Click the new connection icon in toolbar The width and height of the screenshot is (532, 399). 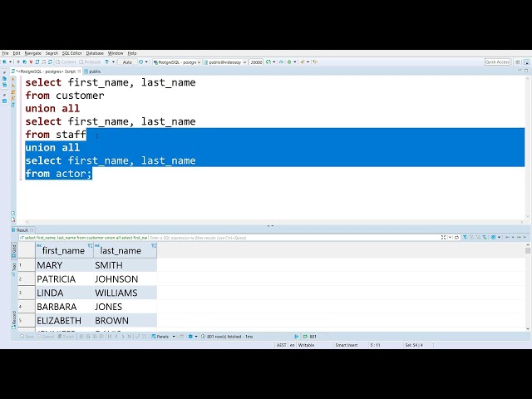(5, 62)
